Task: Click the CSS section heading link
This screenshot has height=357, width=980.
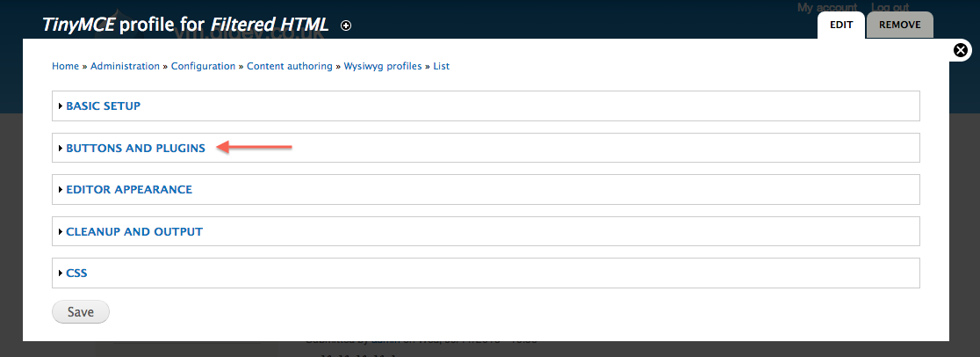Action: (x=76, y=273)
